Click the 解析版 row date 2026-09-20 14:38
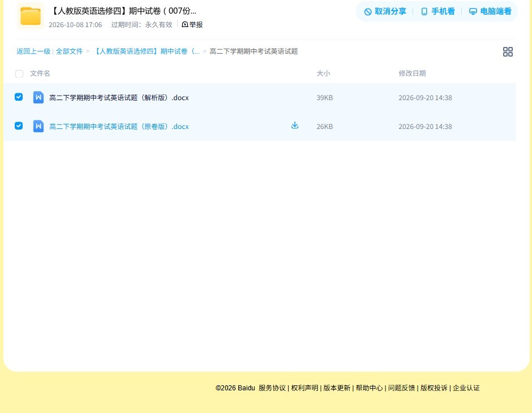532x413 pixels. coord(425,98)
